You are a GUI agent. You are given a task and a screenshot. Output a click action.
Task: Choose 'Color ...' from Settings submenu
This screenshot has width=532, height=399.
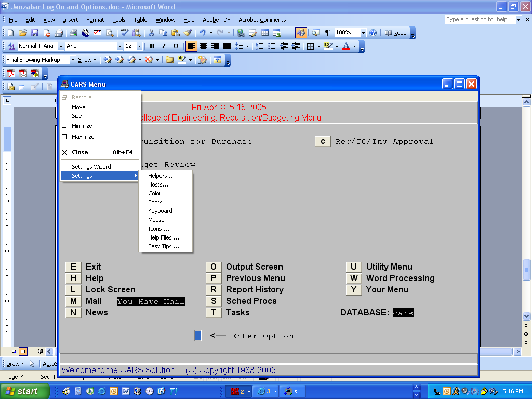158,193
